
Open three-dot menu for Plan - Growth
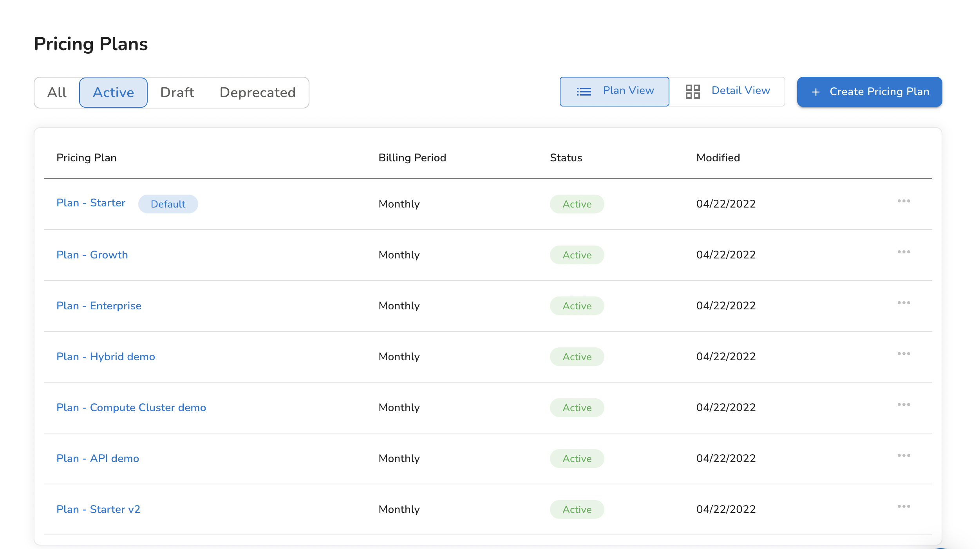point(904,252)
